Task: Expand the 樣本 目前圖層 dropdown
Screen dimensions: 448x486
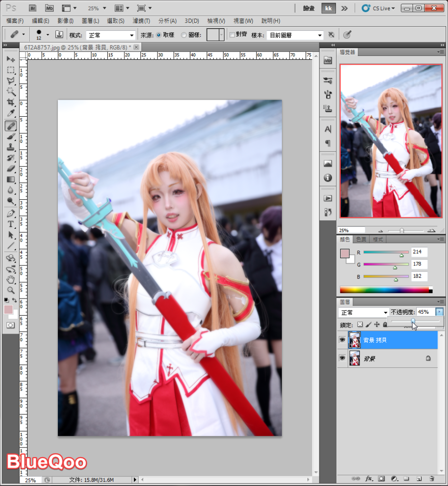Action: pos(295,35)
